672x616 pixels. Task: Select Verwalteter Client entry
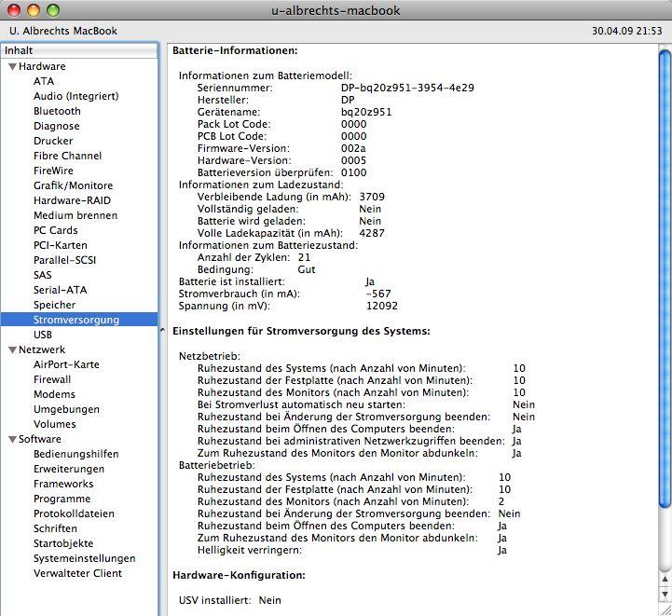78,573
